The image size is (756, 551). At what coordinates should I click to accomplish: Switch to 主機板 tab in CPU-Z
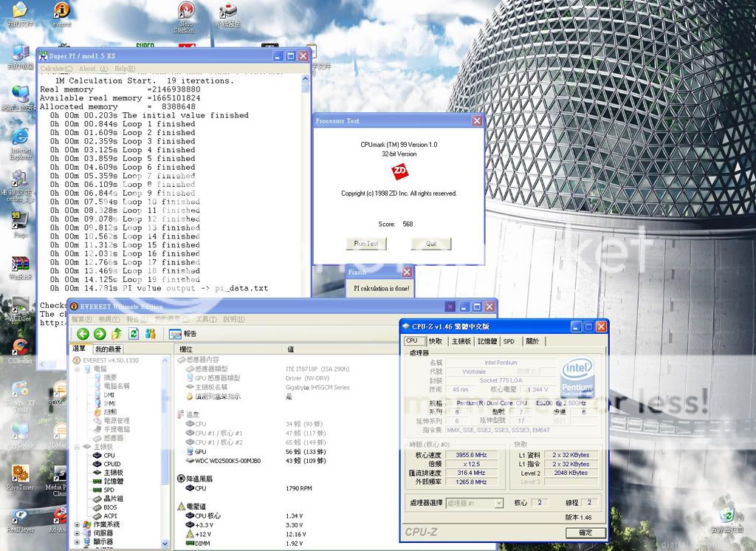pos(461,341)
